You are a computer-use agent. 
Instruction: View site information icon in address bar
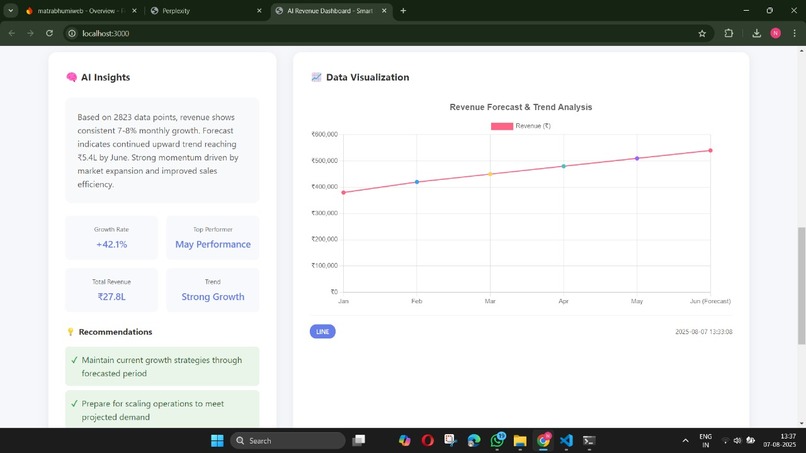(x=72, y=33)
